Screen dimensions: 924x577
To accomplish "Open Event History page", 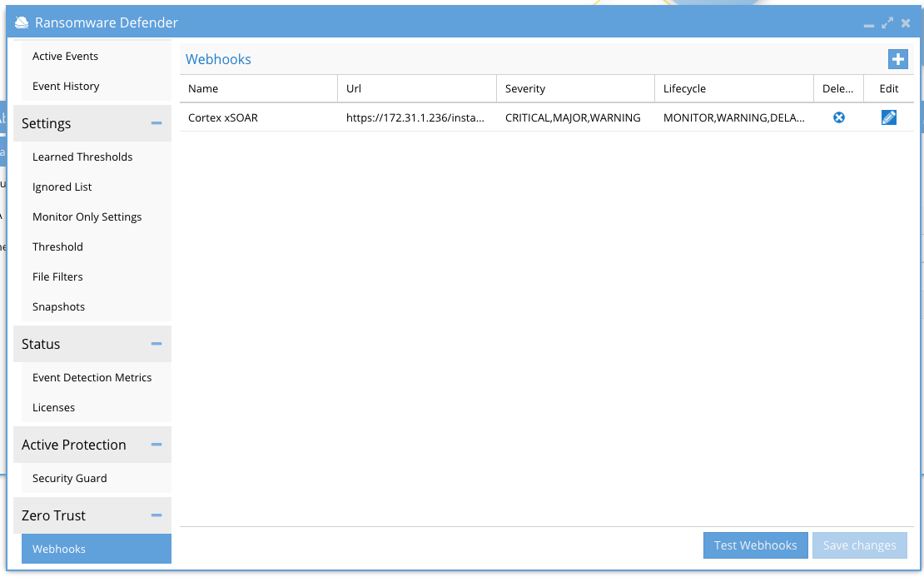I will [66, 87].
